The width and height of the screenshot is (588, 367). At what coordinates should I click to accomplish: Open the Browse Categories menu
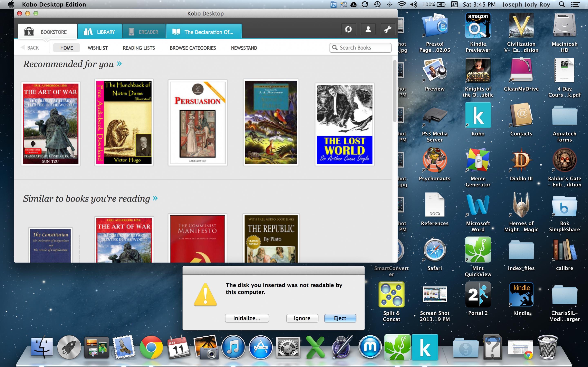[193, 48]
